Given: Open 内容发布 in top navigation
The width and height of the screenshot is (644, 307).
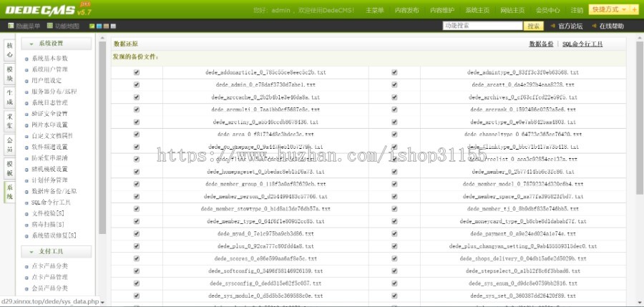Looking at the screenshot, I should [407, 10].
